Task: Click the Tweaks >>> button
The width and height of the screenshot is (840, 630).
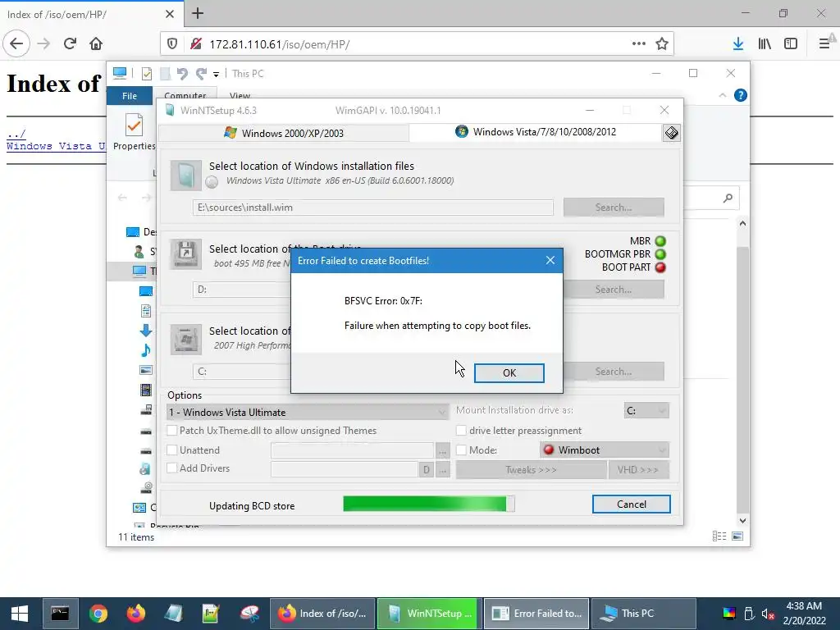Action: pyautogui.click(x=531, y=470)
